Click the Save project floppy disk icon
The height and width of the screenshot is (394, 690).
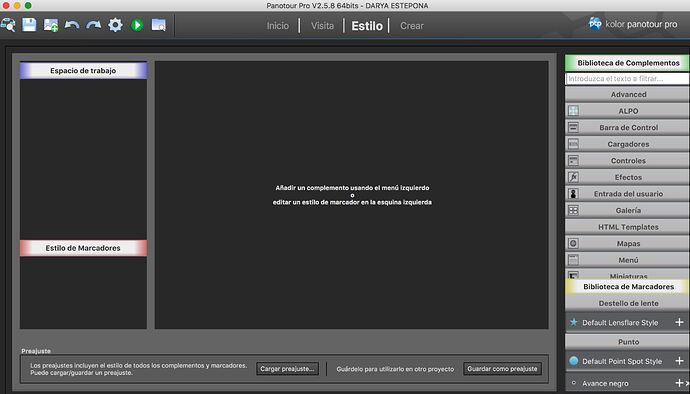[x=29, y=25]
